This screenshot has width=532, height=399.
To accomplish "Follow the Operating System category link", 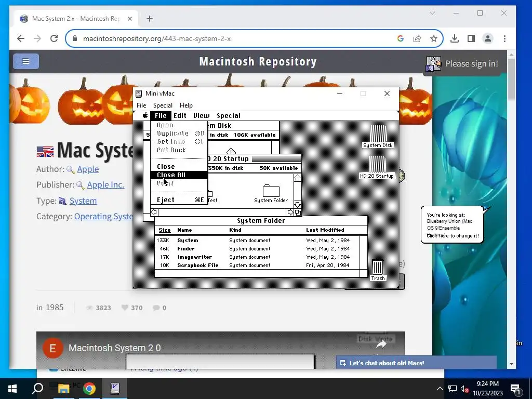I will 103,217.
